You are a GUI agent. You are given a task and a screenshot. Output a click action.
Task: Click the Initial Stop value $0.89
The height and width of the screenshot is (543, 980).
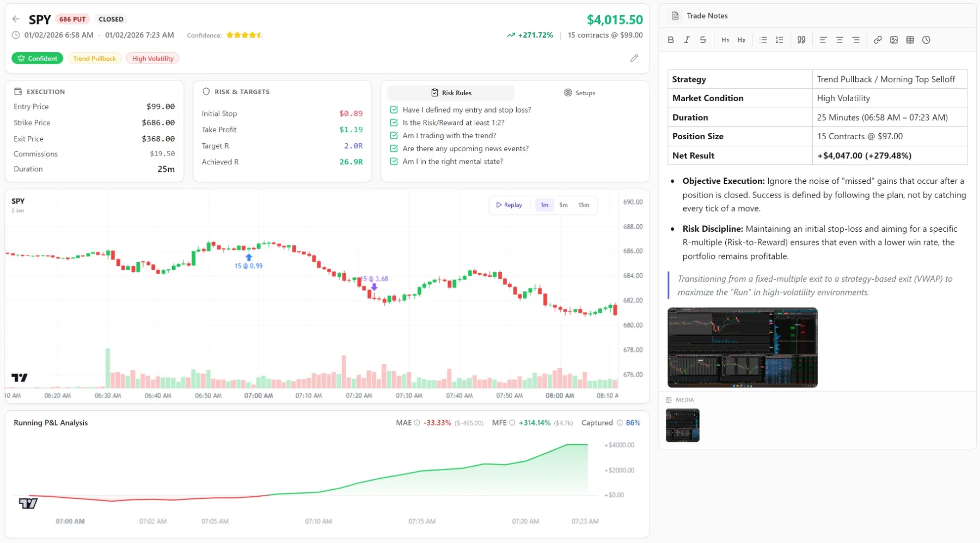coord(351,114)
